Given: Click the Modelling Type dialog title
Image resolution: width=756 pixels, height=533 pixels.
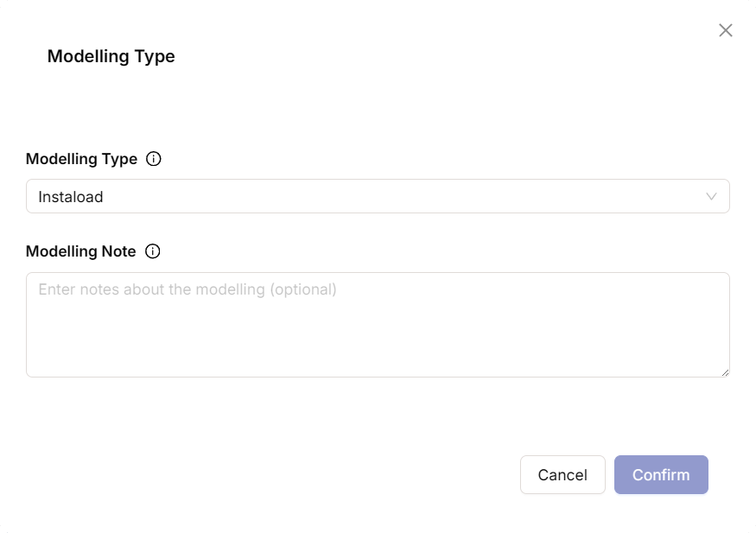Looking at the screenshot, I should pyautogui.click(x=111, y=56).
